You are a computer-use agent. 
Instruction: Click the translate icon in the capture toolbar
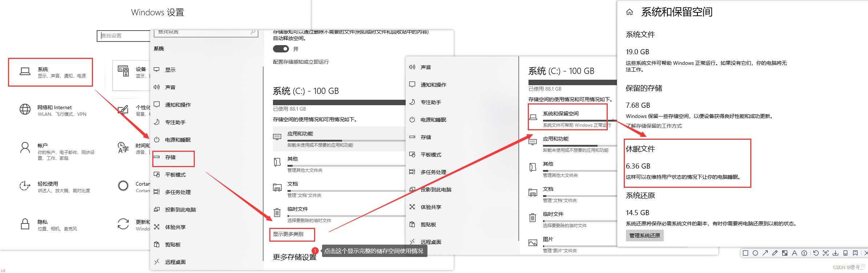point(826,253)
